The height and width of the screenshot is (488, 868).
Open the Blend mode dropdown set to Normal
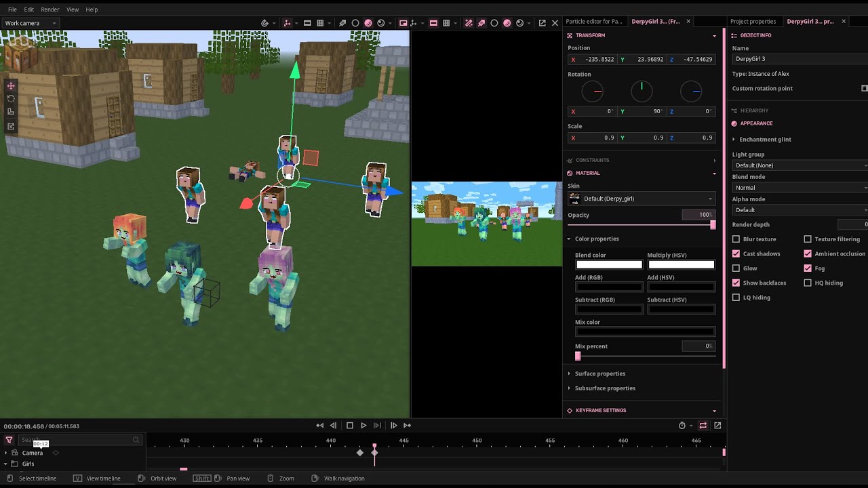pos(800,188)
